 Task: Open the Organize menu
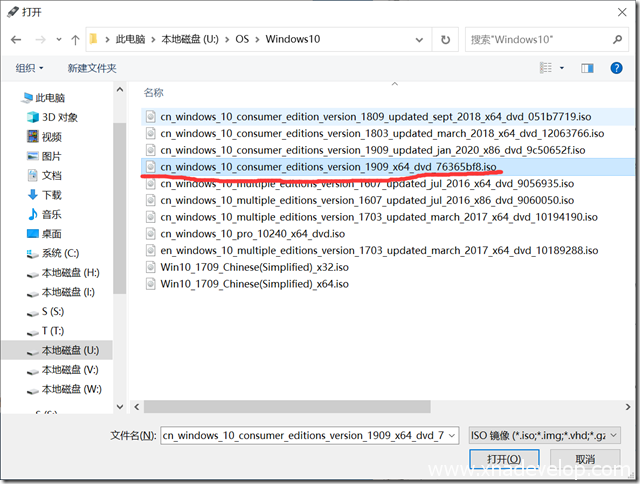click(29, 67)
